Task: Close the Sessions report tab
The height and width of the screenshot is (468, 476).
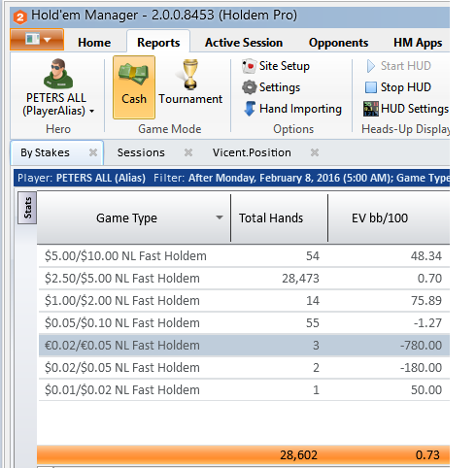Action: [188, 152]
